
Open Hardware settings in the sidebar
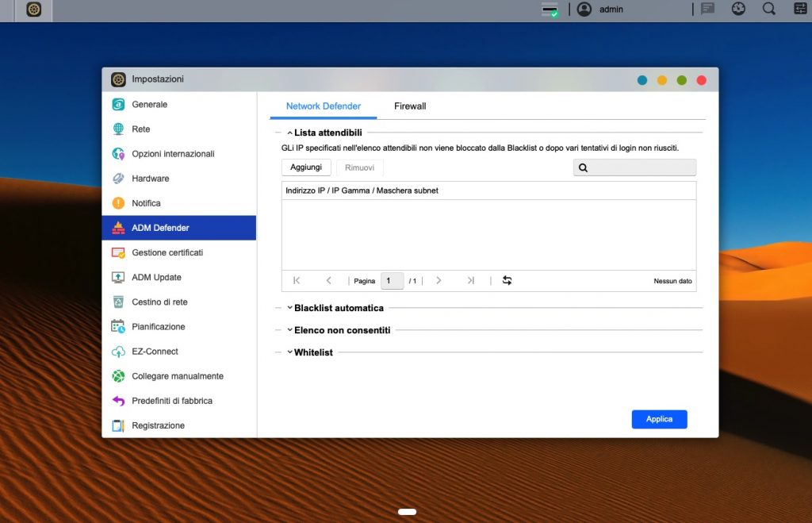pos(150,179)
